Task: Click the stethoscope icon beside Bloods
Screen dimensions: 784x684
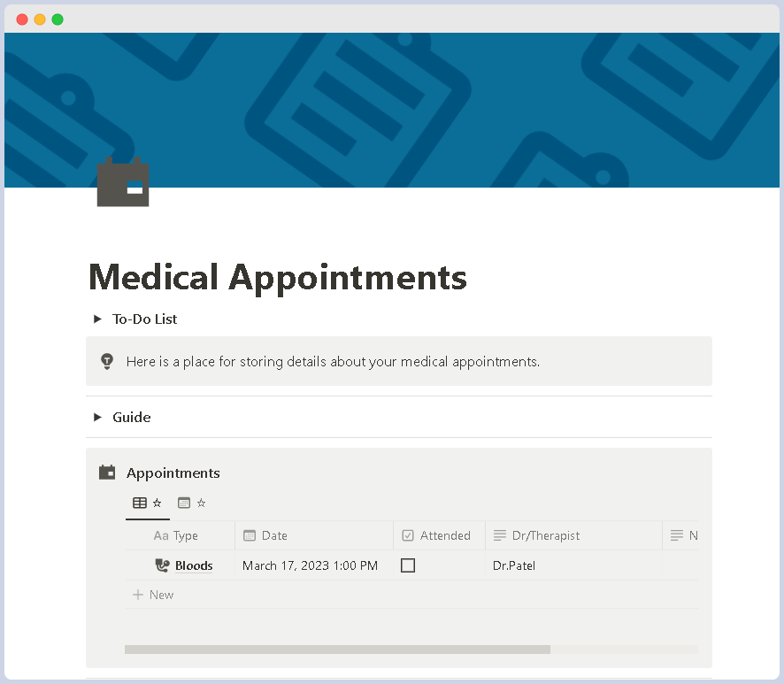Action: (x=162, y=565)
